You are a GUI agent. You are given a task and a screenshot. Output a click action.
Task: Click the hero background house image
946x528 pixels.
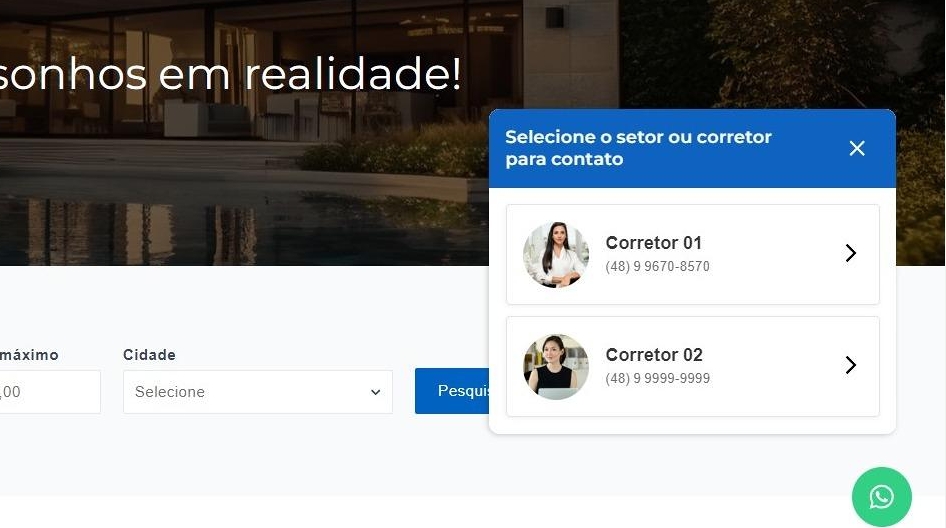[x=241, y=181]
